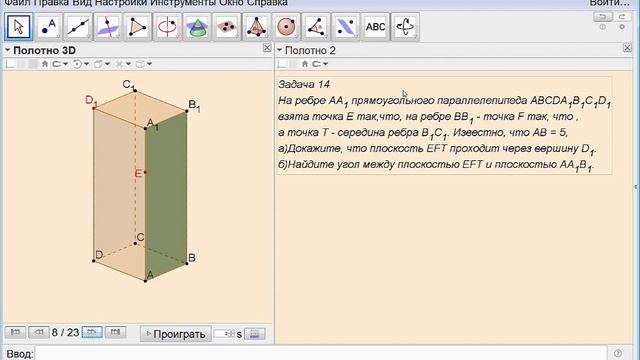This screenshot has width=640, height=360.
Task: Select the Angle tool
Action: click(x=316, y=27)
